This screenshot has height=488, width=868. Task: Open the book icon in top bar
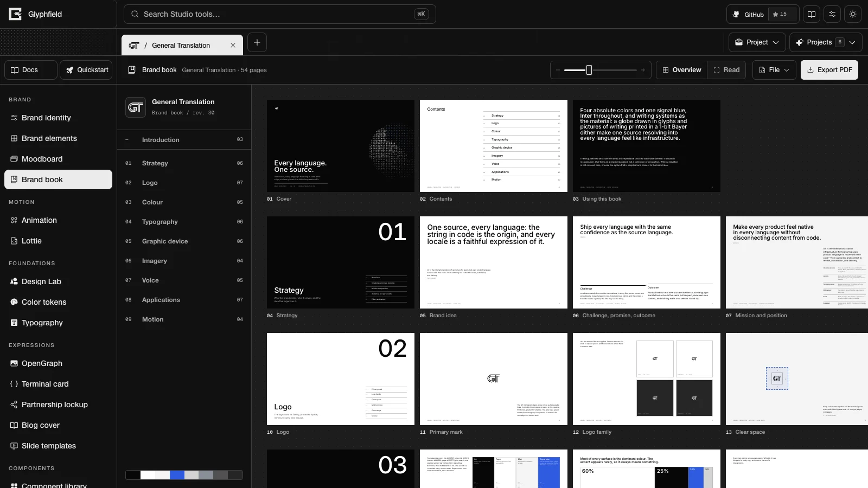(x=812, y=14)
